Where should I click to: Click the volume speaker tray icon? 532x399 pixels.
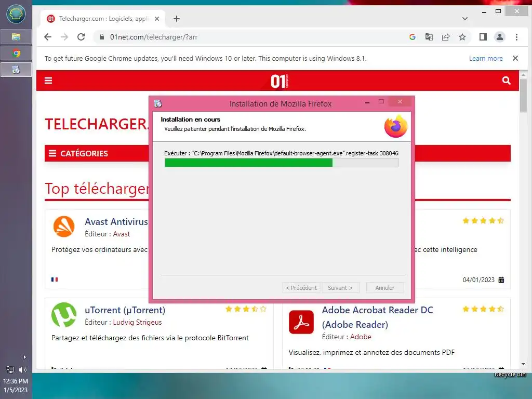pyautogui.click(x=23, y=369)
